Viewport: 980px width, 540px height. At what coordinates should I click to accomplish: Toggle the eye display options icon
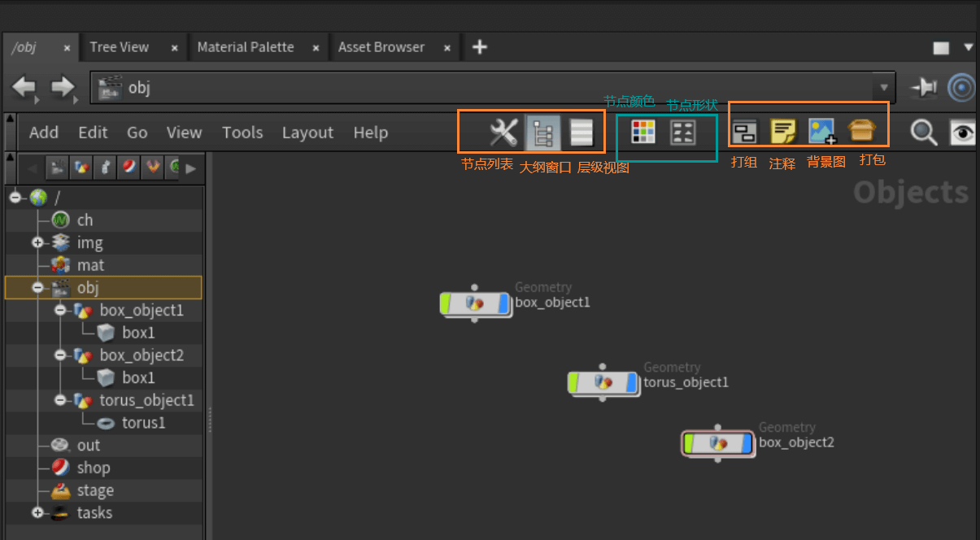pos(963,133)
